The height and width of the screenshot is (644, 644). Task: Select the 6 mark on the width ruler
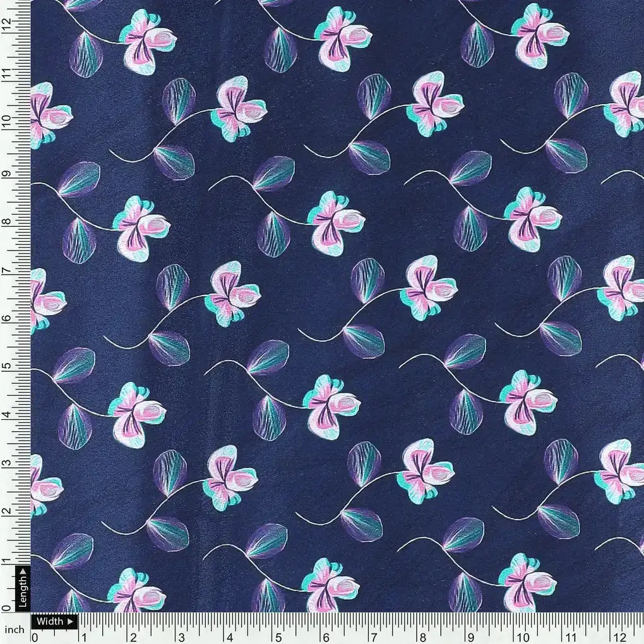click(x=326, y=637)
